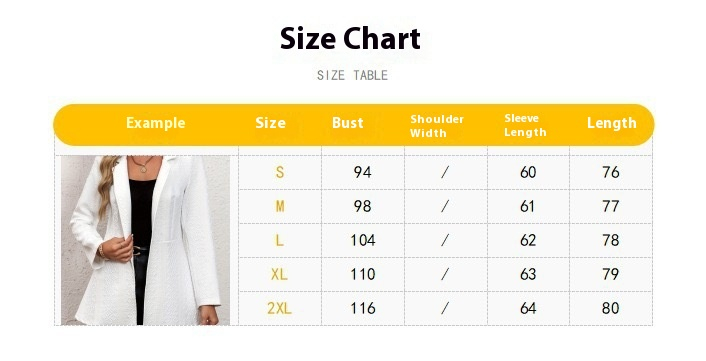Select the XL size row label
Screen dimensions: 706x361
pyautogui.click(x=279, y=274)
